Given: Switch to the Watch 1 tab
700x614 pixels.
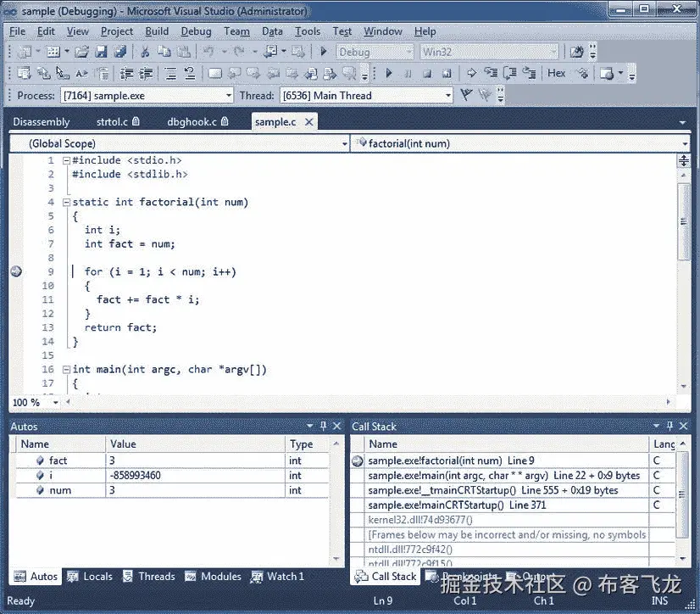Looking at the screenshot, I should (x=277, y=577).
